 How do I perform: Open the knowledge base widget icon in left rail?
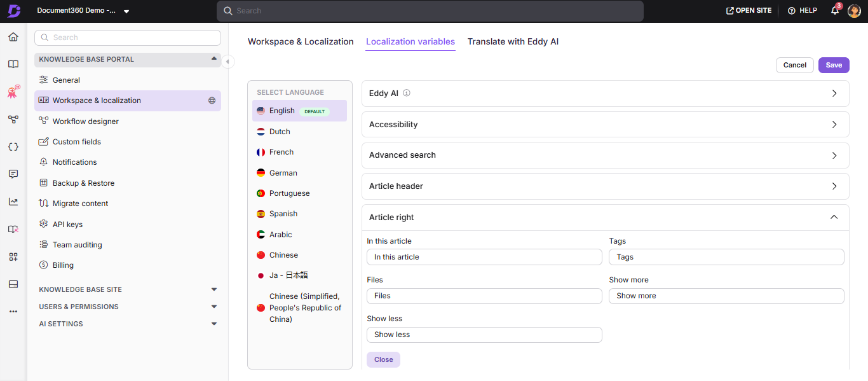pyautogui.click(x=13, y=229)
